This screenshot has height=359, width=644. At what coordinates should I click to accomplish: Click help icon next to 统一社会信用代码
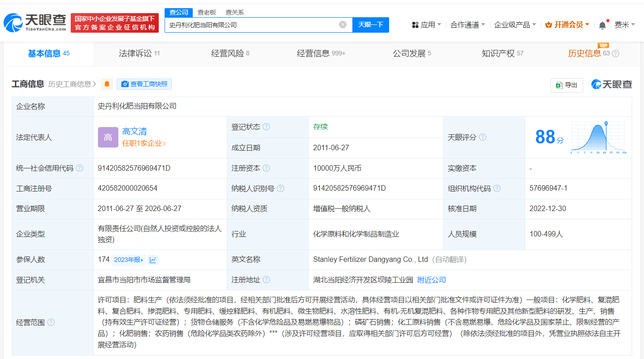(79, 168)
